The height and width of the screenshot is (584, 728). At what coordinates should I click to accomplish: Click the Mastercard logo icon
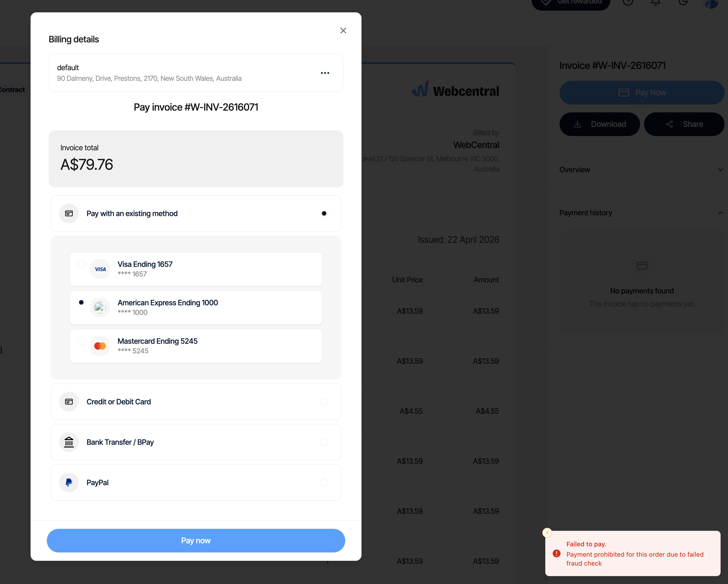[x=100, y=346]
